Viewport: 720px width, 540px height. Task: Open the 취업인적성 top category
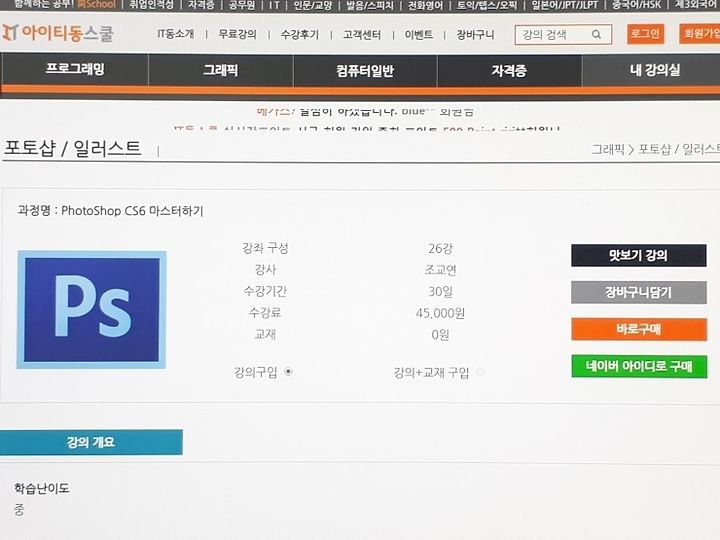pyautogui.click(x=152, y=5)
